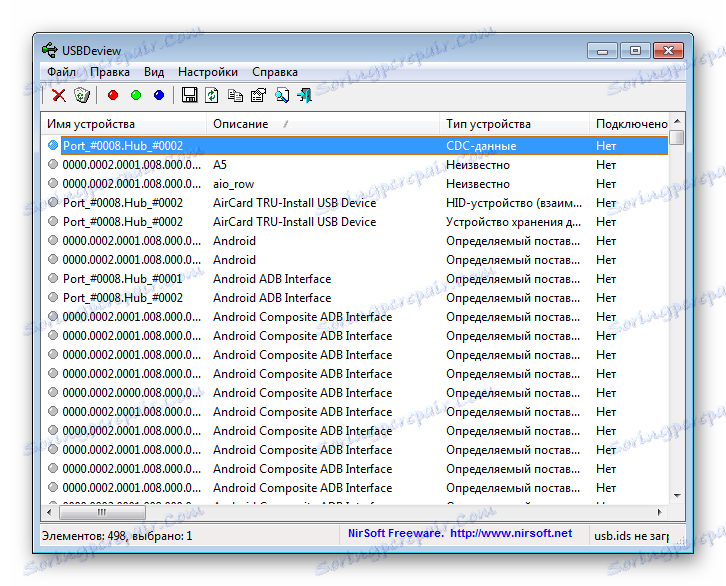Click vertical scrollbar down arrow

tap(677, 496)
